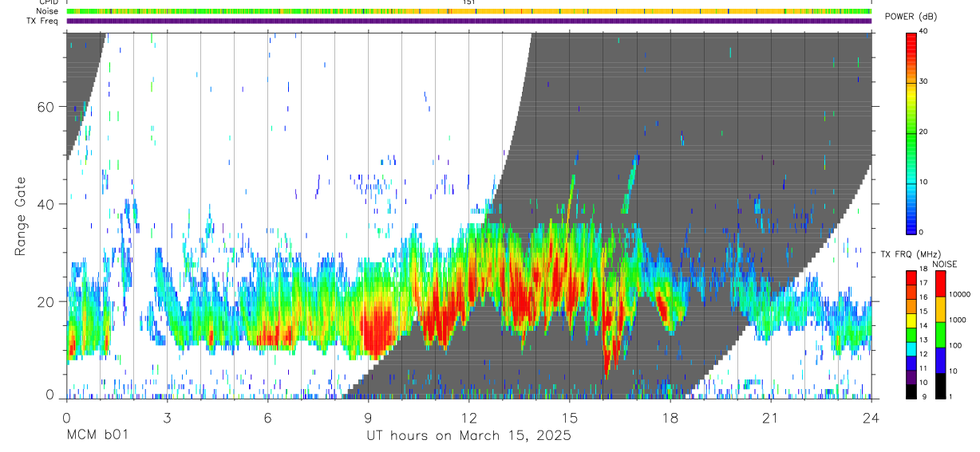The image size is (980, 452).
Task: Click the 12 hour mark on the time axis
Action: pyautogui.click(x=469, y=418)
